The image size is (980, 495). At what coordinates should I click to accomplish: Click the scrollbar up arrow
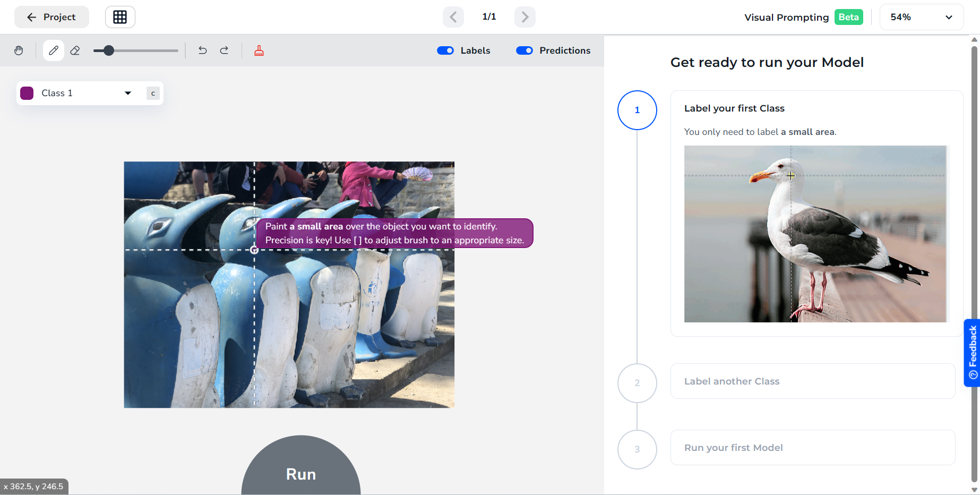974,39
